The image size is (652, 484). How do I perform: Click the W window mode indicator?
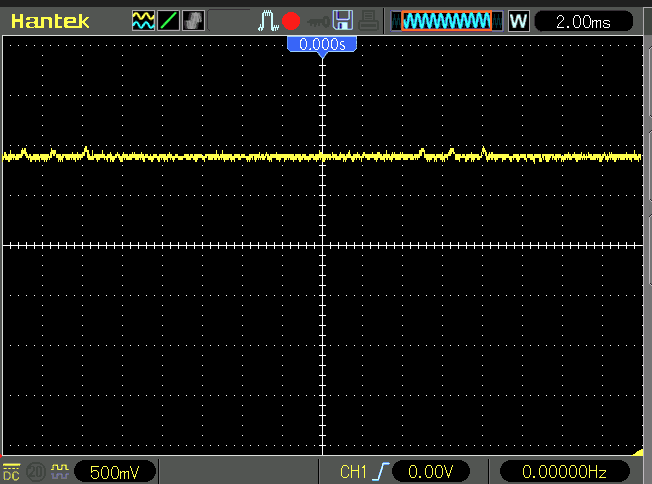pyautogui.click(x=518, y=20)
